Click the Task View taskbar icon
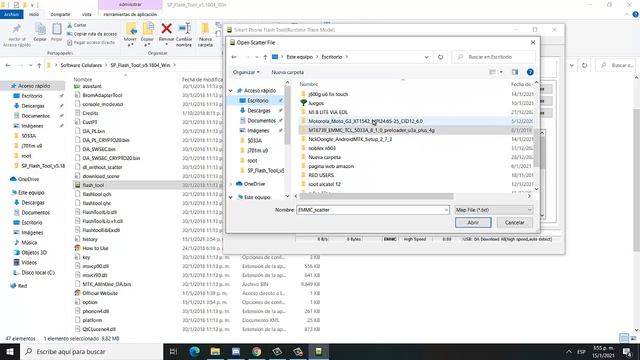The width and height of the screenshot is (640, 360). pos(173,351)
